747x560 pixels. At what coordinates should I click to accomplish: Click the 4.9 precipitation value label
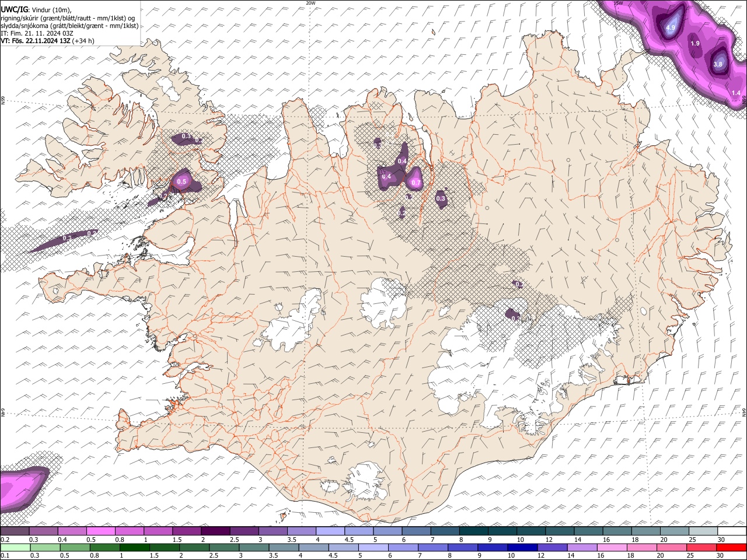pos(671,27)
